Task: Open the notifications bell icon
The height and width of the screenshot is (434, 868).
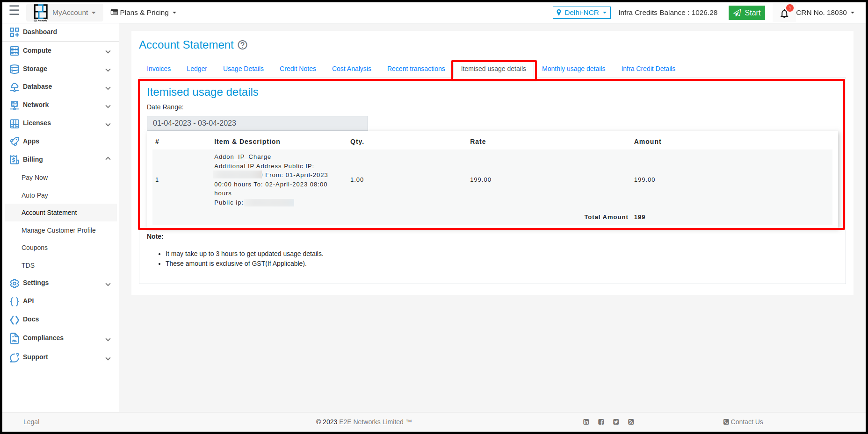Action: tap(784, 13)
